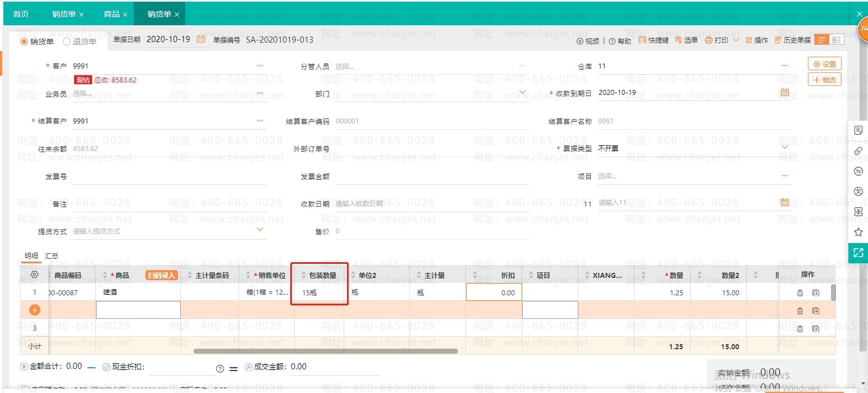Click the swap arrows sidebar icon
868x393 pixels.
pyautogui.click(x=858, y=171)
